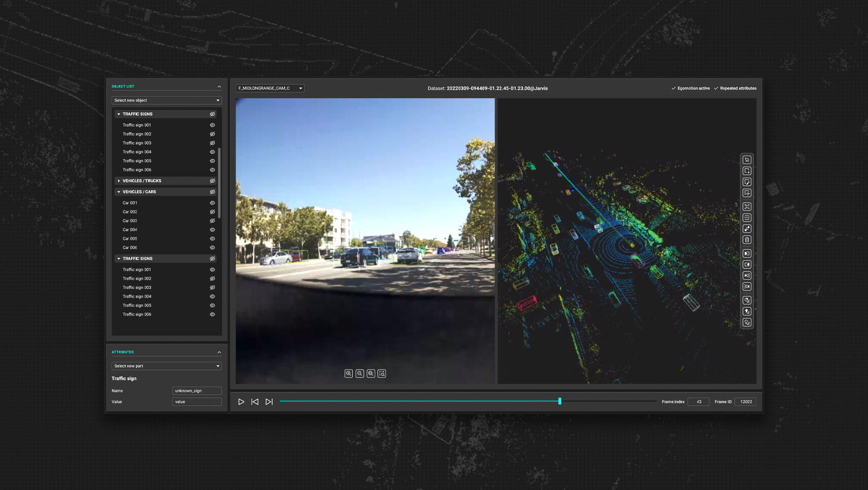Toggle Repeated attributes checkbox
This screenshot has width=868, height=490.
coord(716,88)
